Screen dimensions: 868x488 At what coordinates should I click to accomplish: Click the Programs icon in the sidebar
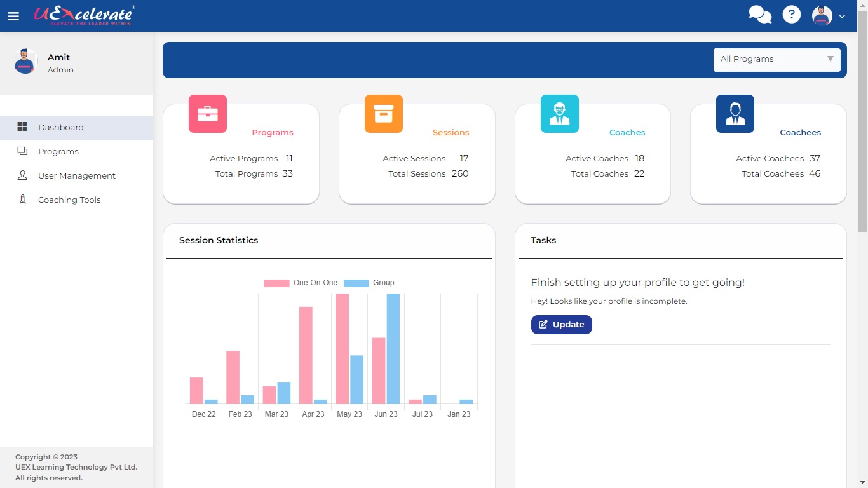pyautogui.click(x=22, y=151)
